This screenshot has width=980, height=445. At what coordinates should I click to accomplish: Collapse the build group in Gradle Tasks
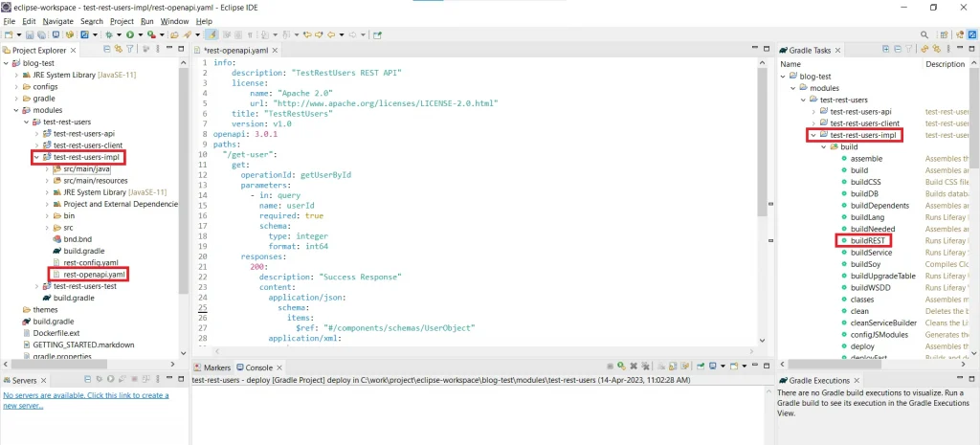coord(824,146)
